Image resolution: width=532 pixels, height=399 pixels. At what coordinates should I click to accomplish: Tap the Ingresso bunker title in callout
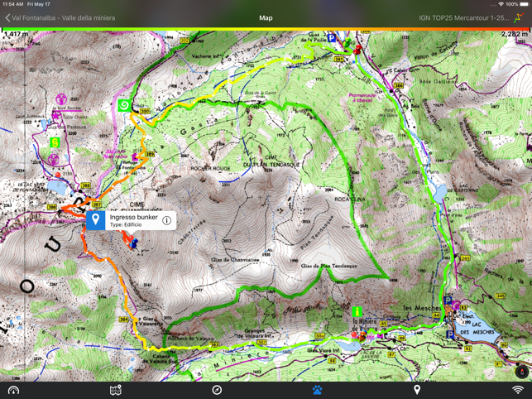point(133,217)
